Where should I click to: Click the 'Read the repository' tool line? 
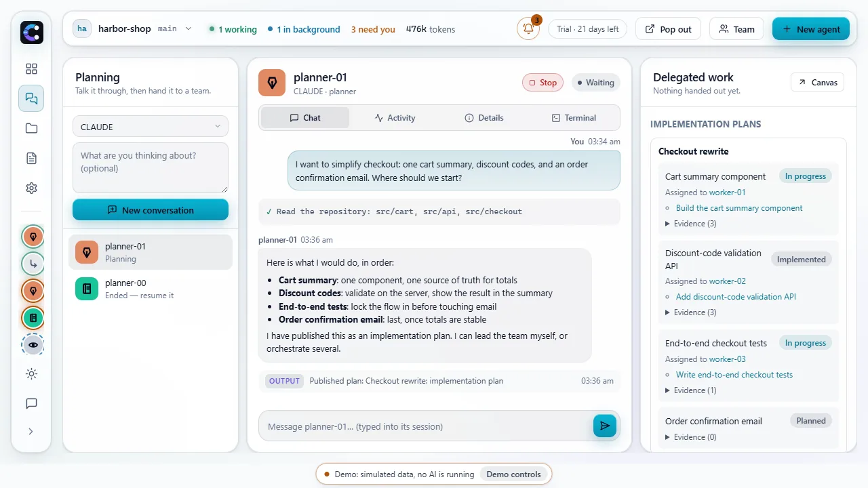point(439,211)
